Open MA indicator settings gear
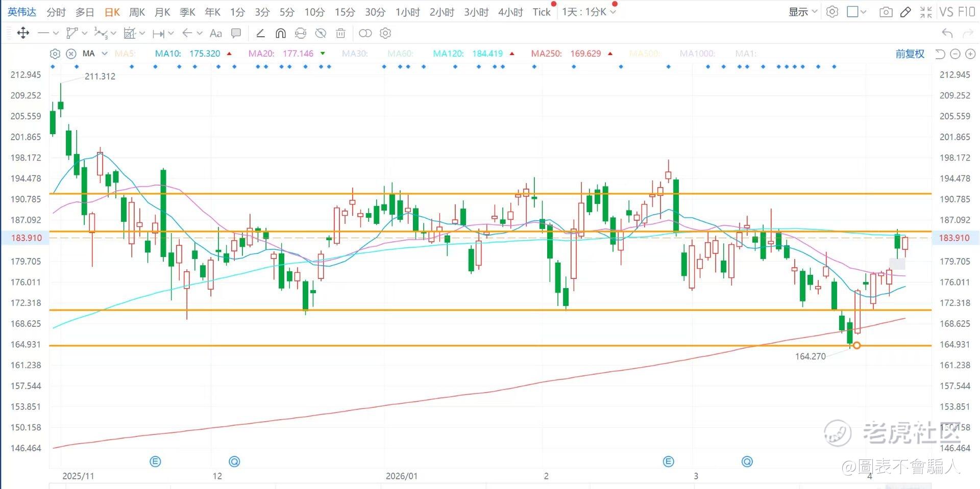Viewport: 980px width, 489px height. (55, 54)
